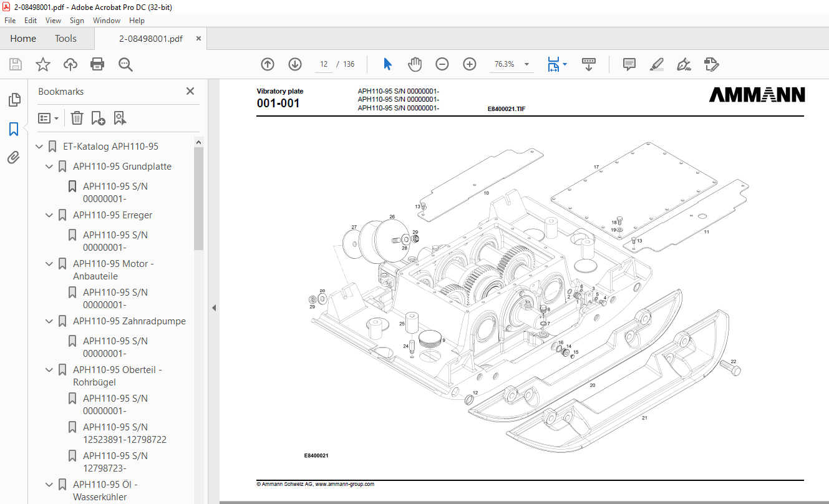This screenshot has width=829, height=504.
Task: Zoom out with the minus circle icon
Action: pyautogui.click(x=442, y=64)
